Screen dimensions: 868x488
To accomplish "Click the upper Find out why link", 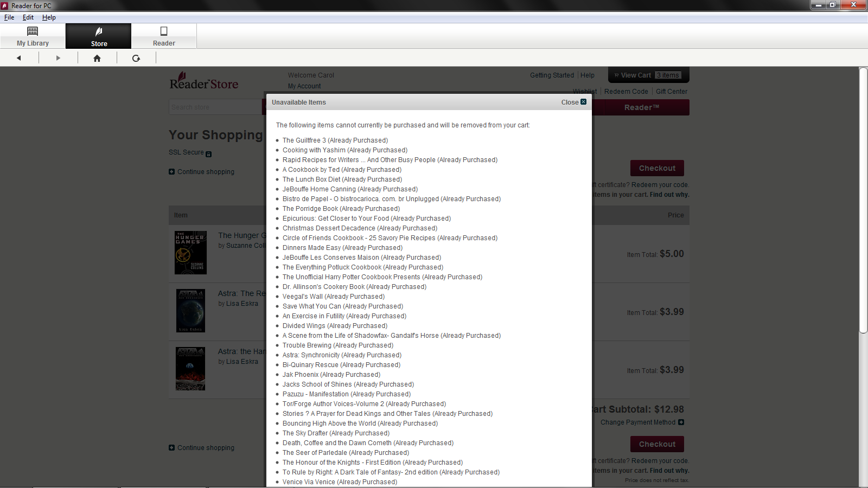I will pos(669,195).
